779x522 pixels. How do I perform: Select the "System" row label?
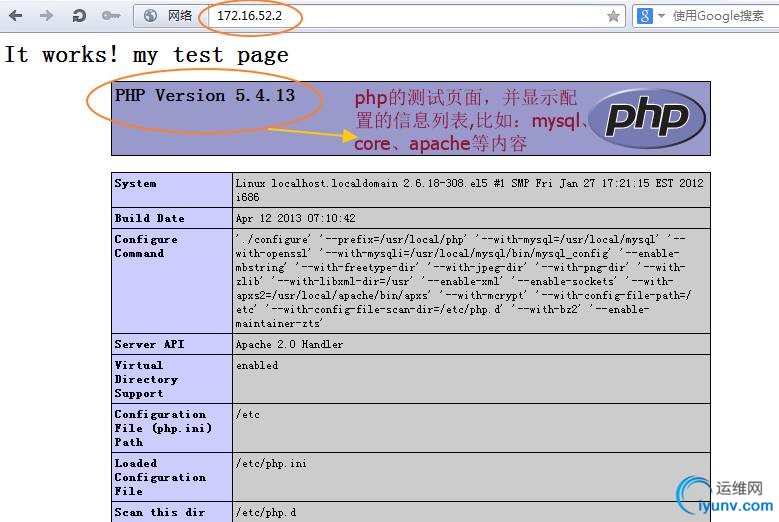point(135,183)
